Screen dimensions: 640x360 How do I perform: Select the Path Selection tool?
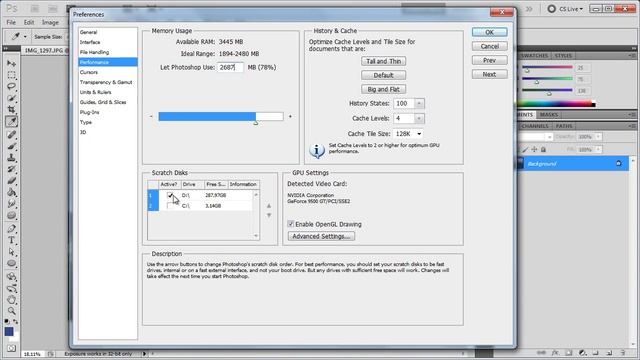pos(11,252)
